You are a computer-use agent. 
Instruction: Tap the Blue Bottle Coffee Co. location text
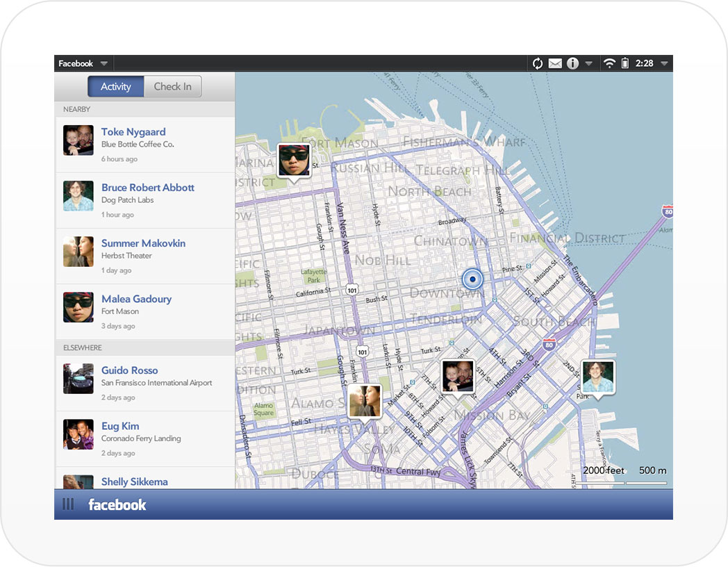[138, 145]
